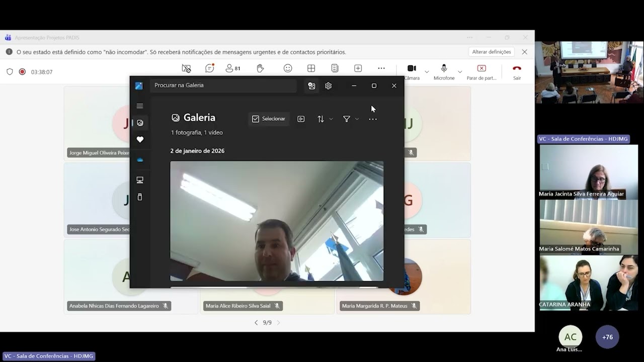644x362 pixels.
Task: Click the recording indicator red dot
Action: 22,72
